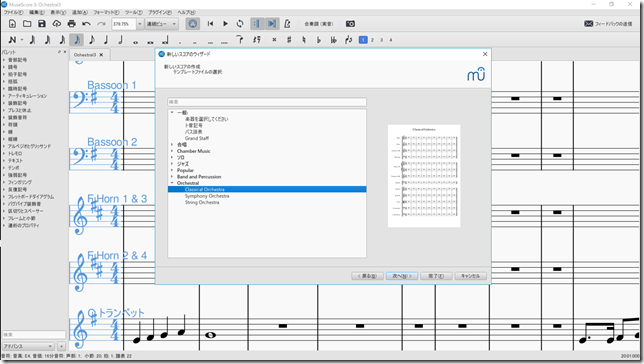Select voice 2 button
The width and height of the screenshot is (644, 364).
pyautogui.click(x=373, y=40)
